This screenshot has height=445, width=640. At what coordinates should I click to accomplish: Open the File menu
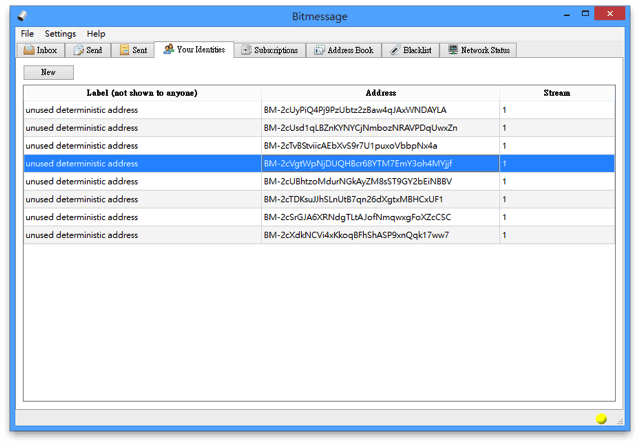27,34
